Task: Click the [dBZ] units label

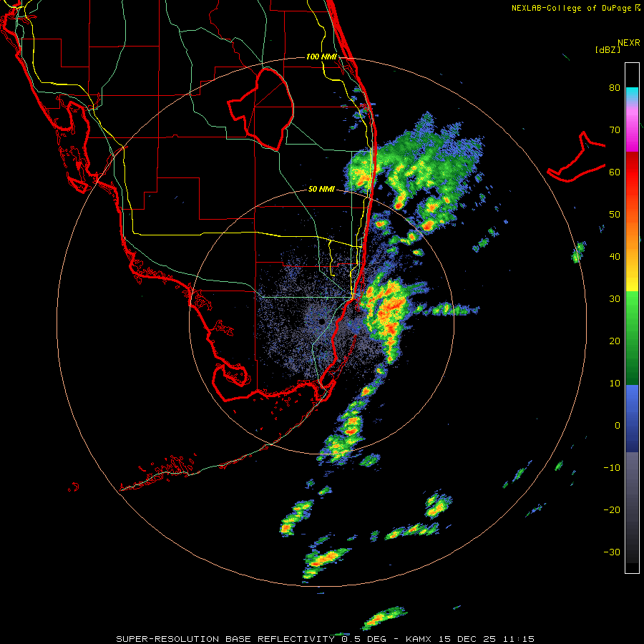Action: [608, 50]
